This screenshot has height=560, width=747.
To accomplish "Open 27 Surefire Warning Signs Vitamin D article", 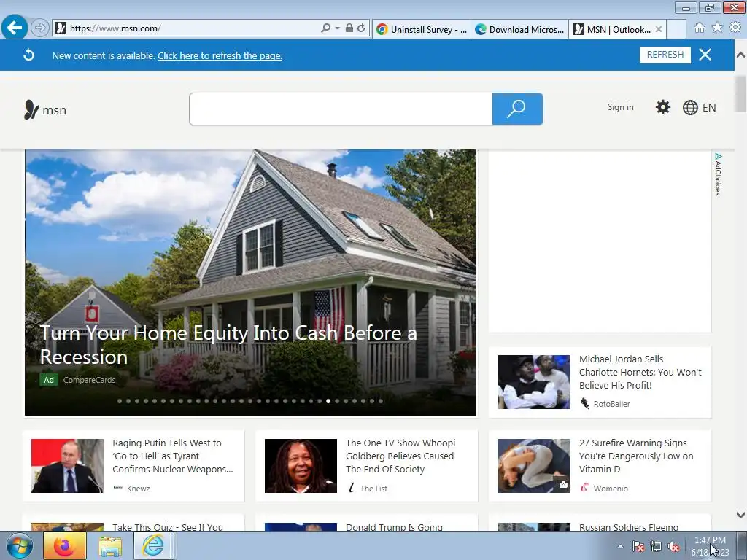I will click(636, 456).
